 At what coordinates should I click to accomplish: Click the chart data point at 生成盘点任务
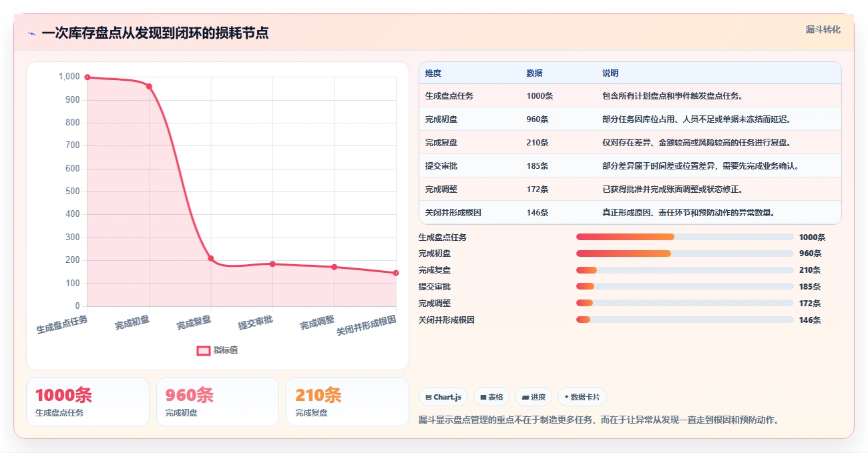pos(87,77)
